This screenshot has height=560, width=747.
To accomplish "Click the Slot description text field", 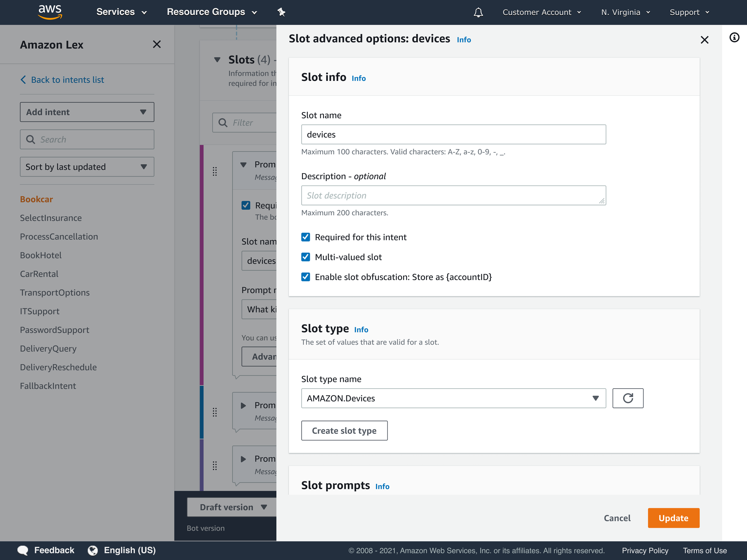I will click(453, 195).
